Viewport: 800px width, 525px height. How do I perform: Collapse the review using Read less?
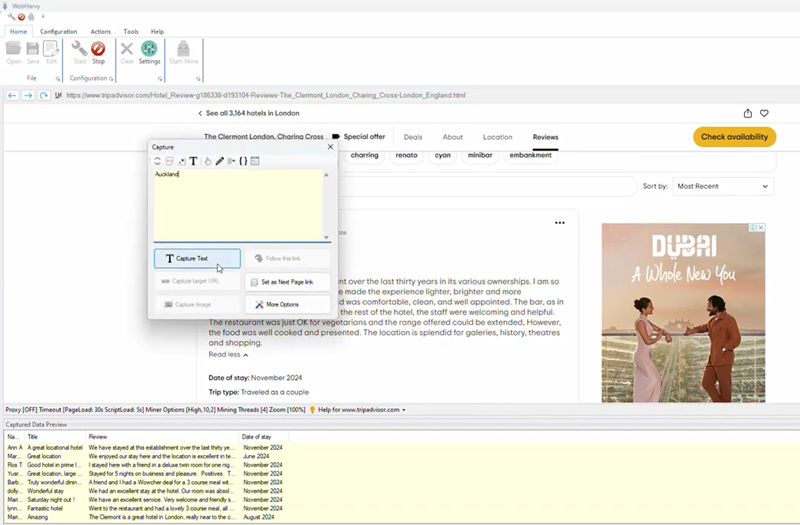[x=228, y=354]
